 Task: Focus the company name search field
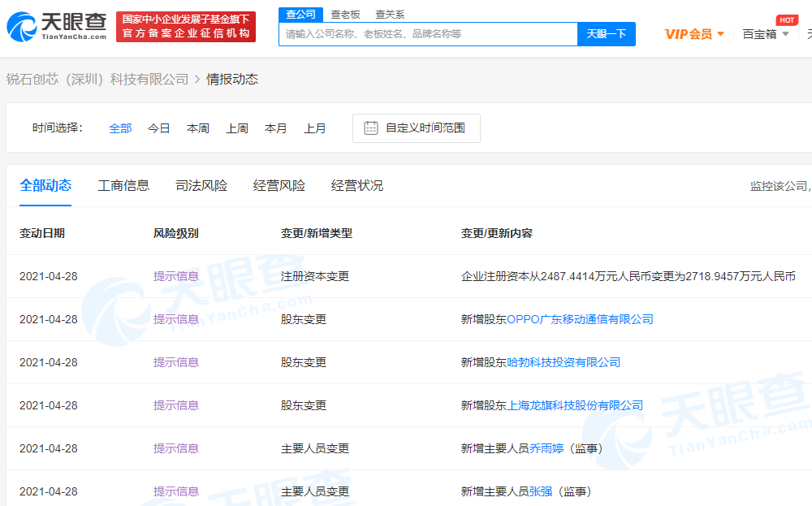[428, 34]
